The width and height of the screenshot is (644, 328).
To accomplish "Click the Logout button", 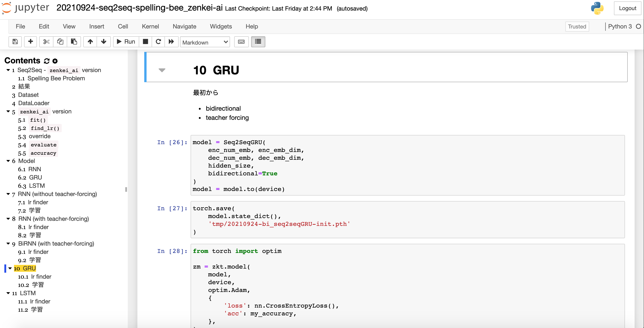I will click(627, 8).
